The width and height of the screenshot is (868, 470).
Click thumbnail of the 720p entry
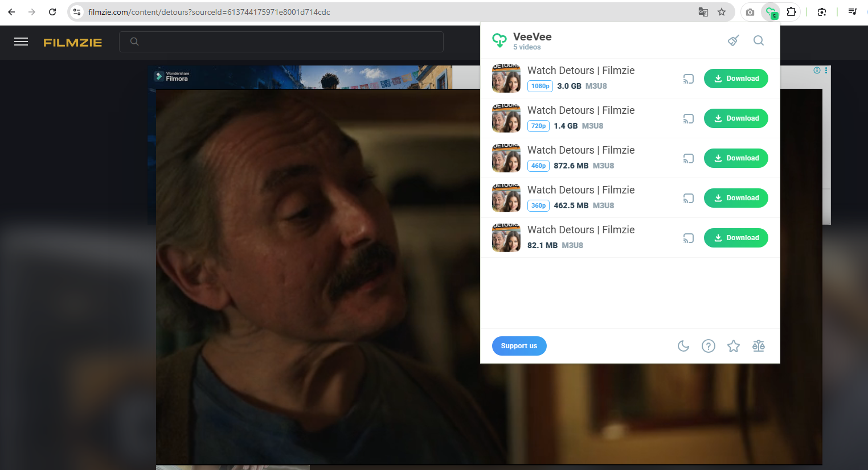tap(506, 118)
